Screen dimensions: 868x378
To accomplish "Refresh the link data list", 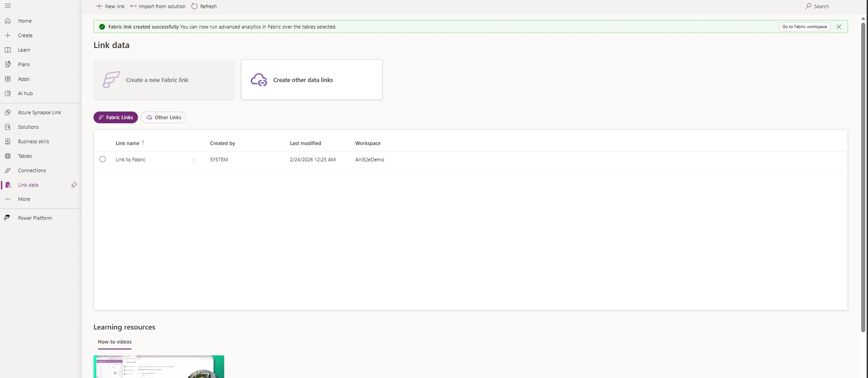I will [204, 6].
